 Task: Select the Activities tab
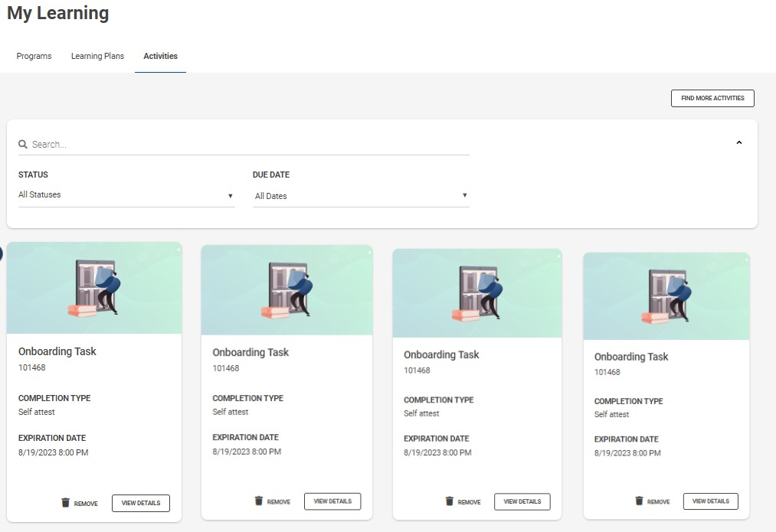tap(160, 56)
